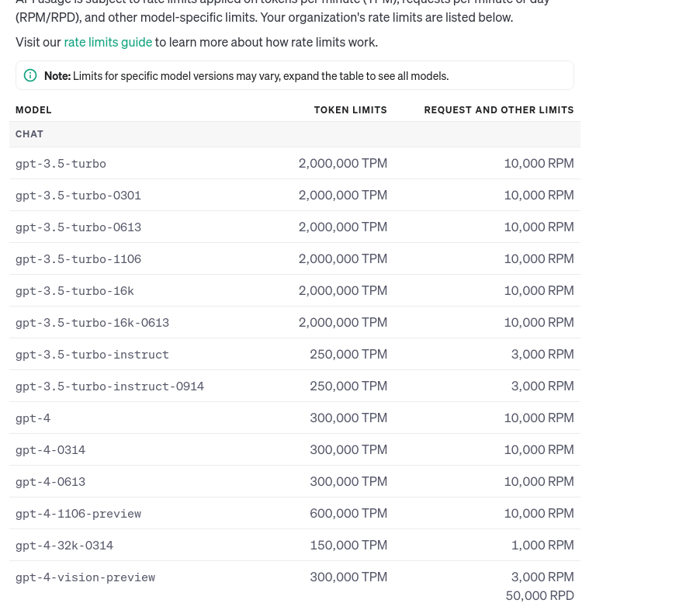
Task: Select the gpt-4 model name
Action: [x=33, y=418]
